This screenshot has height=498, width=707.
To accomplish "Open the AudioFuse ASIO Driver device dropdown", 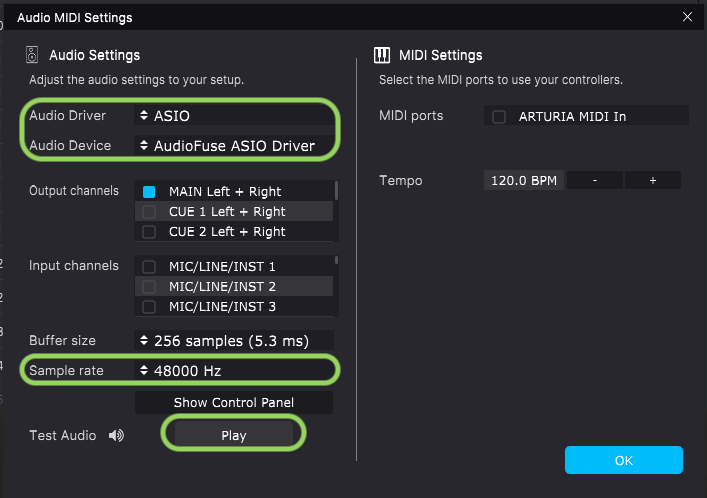I will [x=234, y=146].
